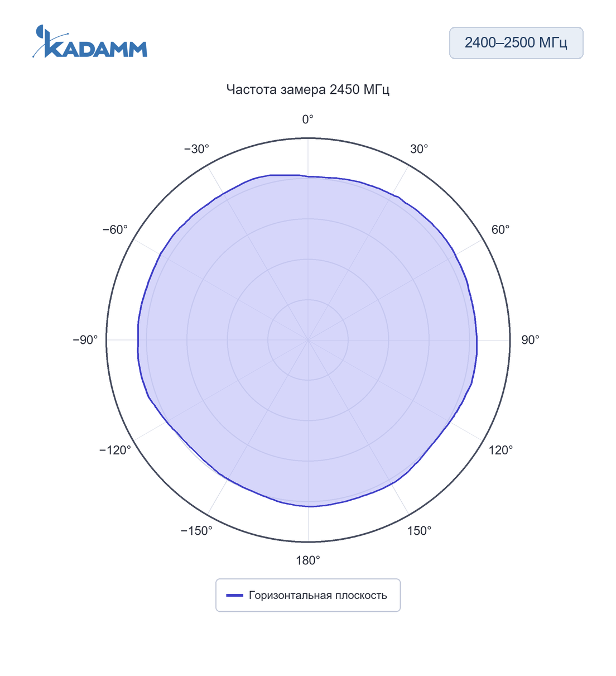The height and width of the screenshot is (676, 616).
Task: Click the −120° angle label
Action: point(115,450)
